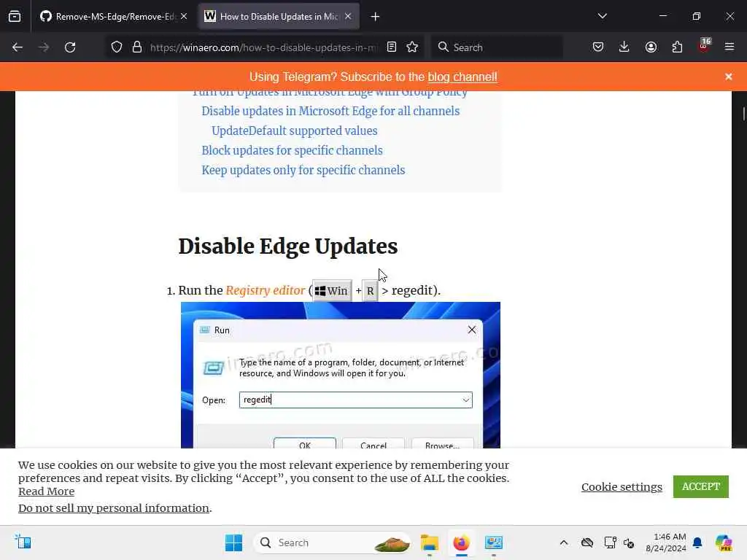The height and width of the screenshot is (560, 747).
Task: Click Do not sell my personal information
Action: pos(114,508)
